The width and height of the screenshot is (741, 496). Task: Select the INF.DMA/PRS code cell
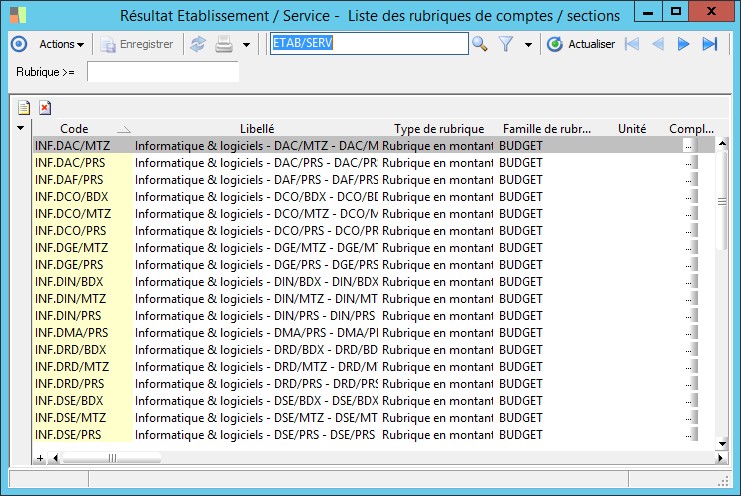(x=83, y=333)
